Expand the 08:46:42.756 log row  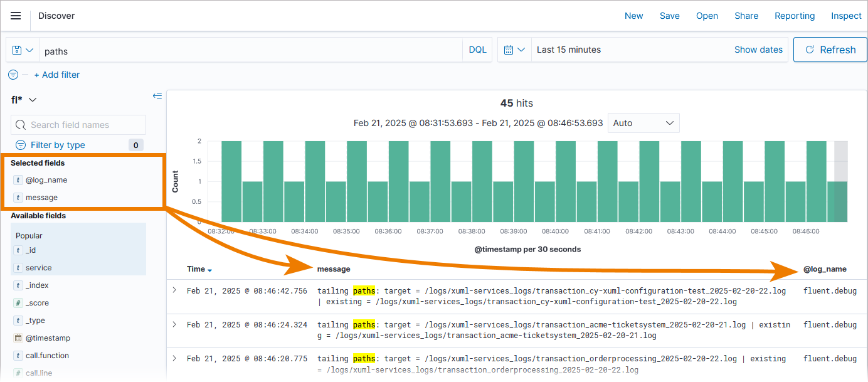(x=174, y=290)
